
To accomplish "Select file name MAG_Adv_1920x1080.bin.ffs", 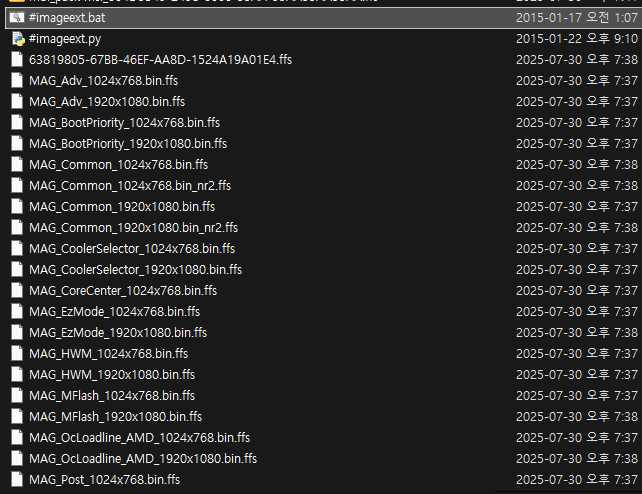I will pos(107,102).
